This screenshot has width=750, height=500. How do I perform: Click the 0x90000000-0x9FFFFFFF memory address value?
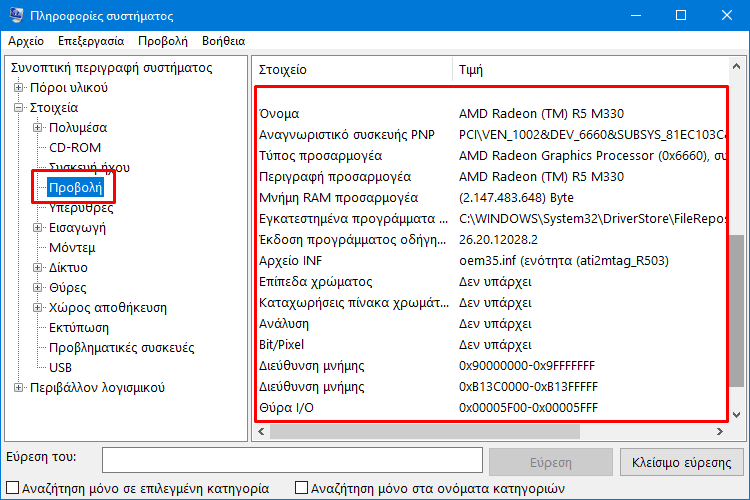click(x=527, y=366)
